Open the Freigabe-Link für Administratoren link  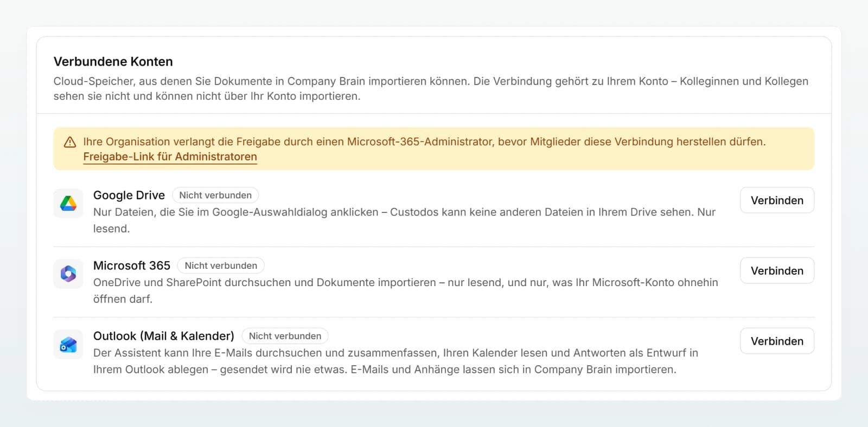[170, 157]
